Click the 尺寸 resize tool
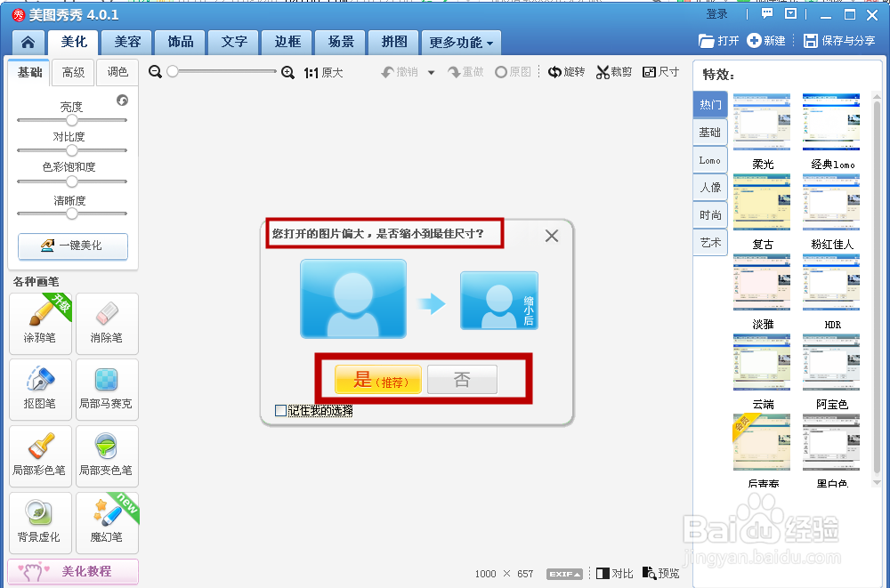Image resolution: width=890 pixels, height=588 pixels. [660, 72]
